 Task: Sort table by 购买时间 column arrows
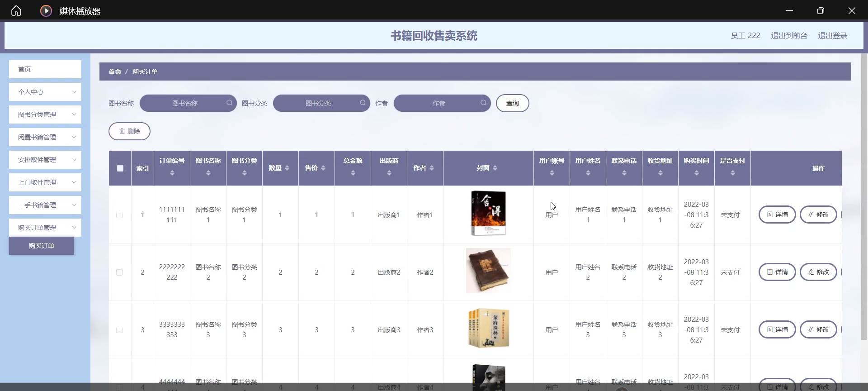coord(696,173)
